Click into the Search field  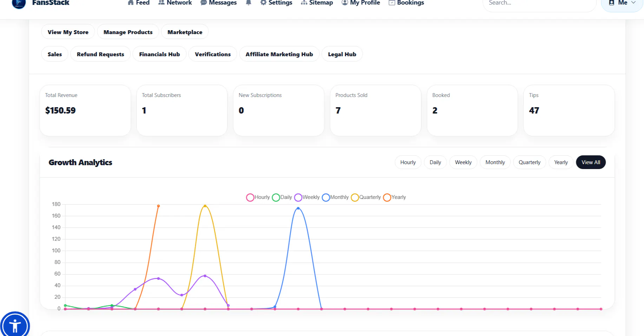pyautogui.click(x=539, y=4)
